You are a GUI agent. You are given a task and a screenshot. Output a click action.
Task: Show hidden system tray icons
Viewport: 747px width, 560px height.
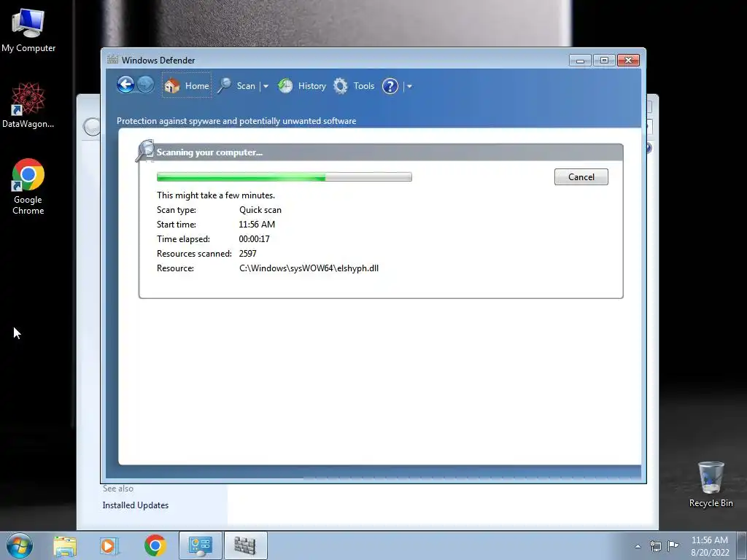pos(638,546)
